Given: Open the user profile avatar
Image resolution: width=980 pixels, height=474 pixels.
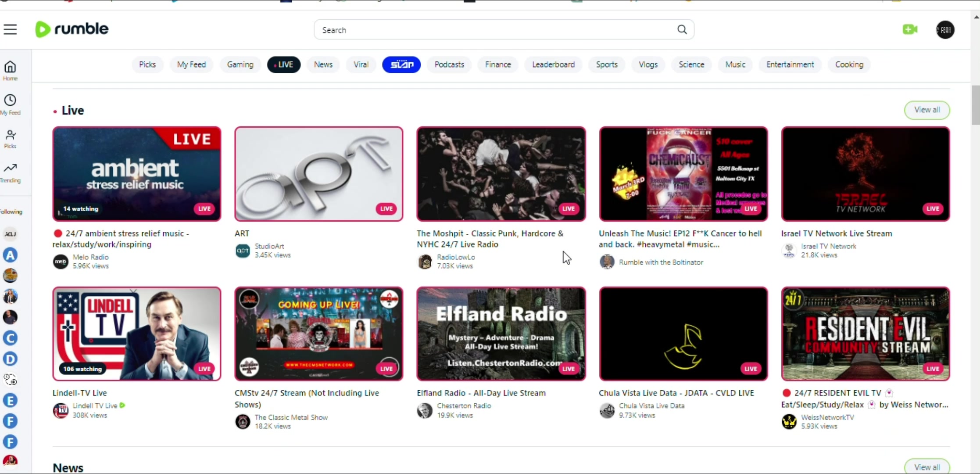Looking at the screenshot, I should click(x=945, y=30).
